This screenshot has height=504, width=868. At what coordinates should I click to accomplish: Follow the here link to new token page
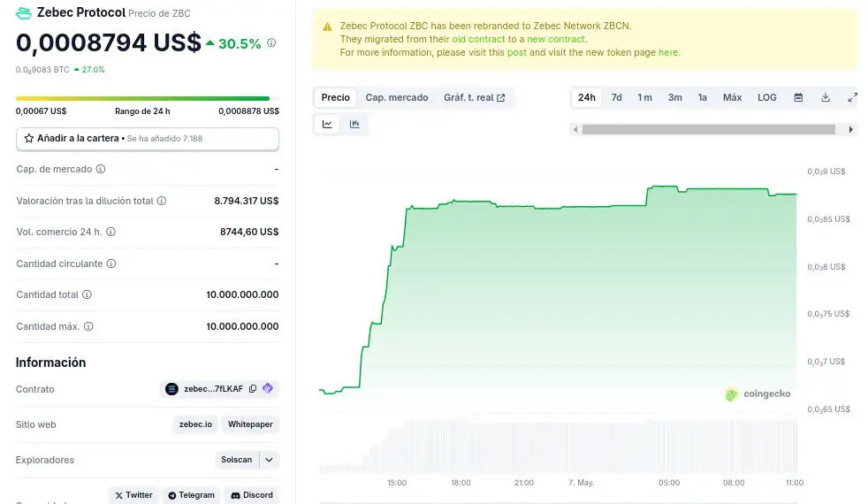pyautogui.click(x=668, y=53)
